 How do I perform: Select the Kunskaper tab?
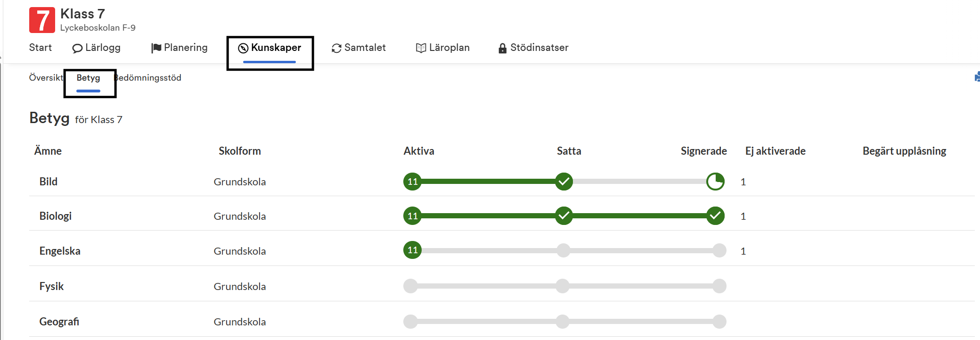click(269, 48)
